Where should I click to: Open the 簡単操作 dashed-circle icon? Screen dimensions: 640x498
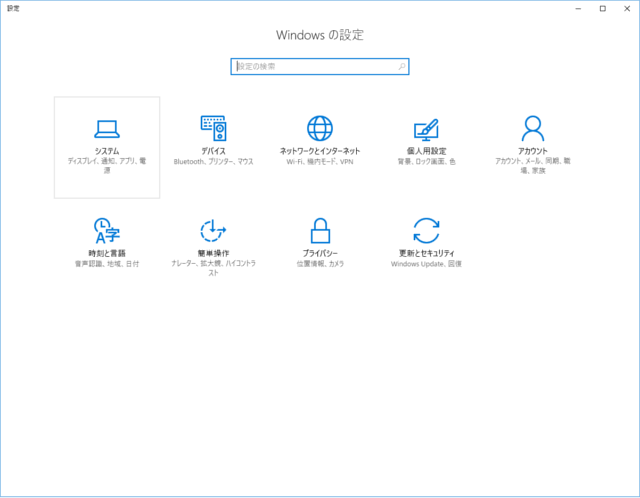click(x=213, y=231)
